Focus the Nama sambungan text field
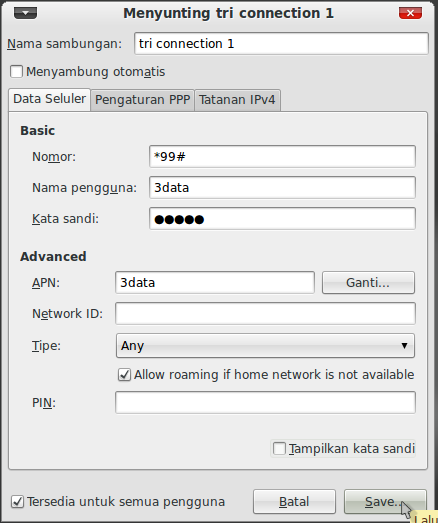The height and width of the screenshot is (523, 438). click(x=281, y=43)
